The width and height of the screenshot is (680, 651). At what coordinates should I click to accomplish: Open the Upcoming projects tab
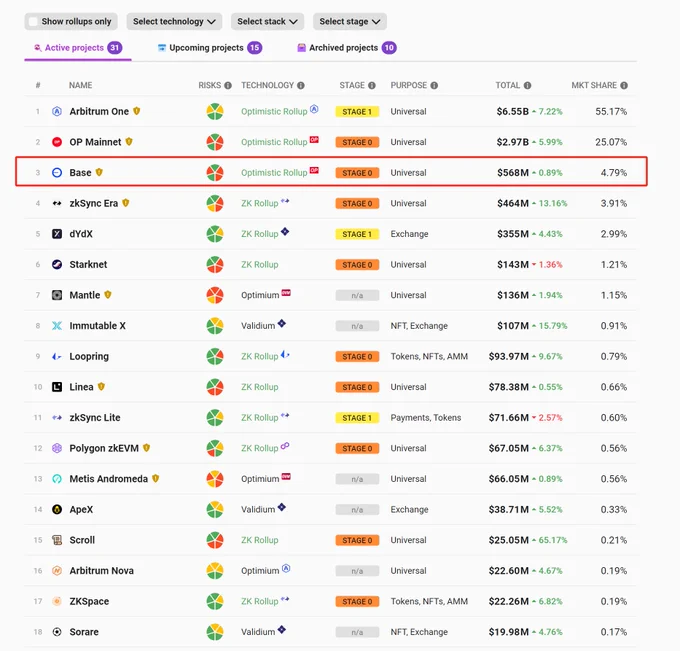209,48
